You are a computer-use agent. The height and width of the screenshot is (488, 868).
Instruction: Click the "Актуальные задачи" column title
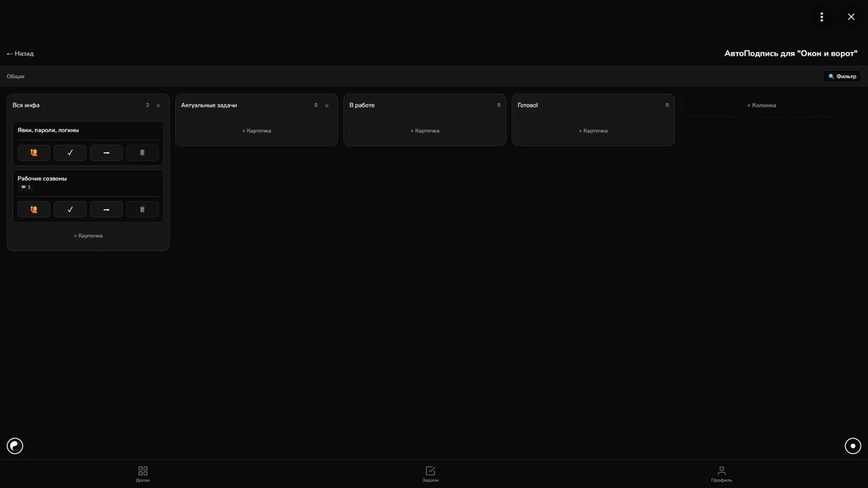(209, 105)
